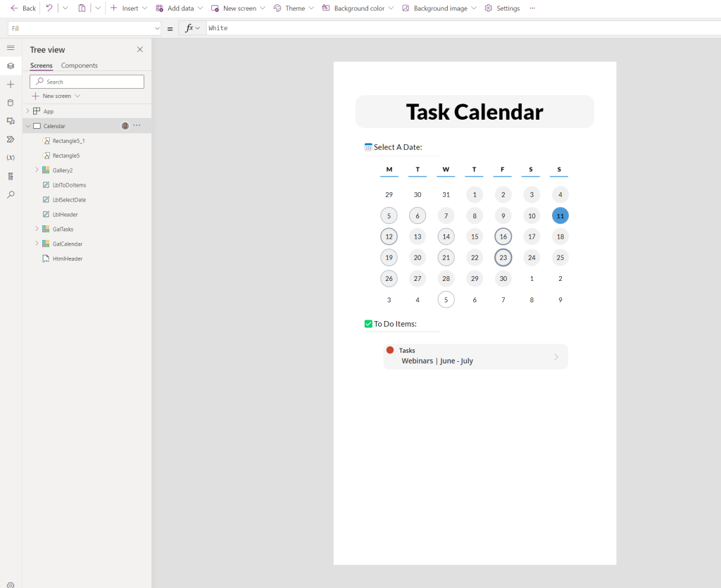Screen dimensions: 721x588
Task: Switch to the Components tab
Action: tap(79, 65)
